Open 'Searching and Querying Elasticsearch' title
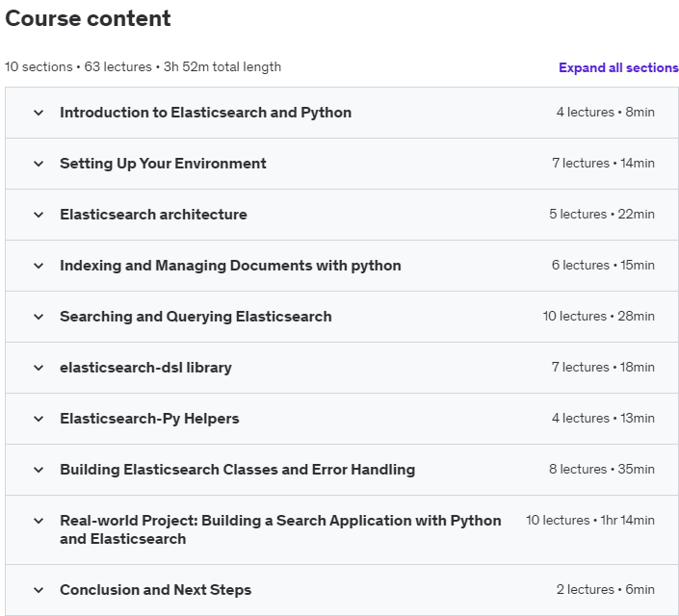Screen dimensions: 679x616 point(196,317)
